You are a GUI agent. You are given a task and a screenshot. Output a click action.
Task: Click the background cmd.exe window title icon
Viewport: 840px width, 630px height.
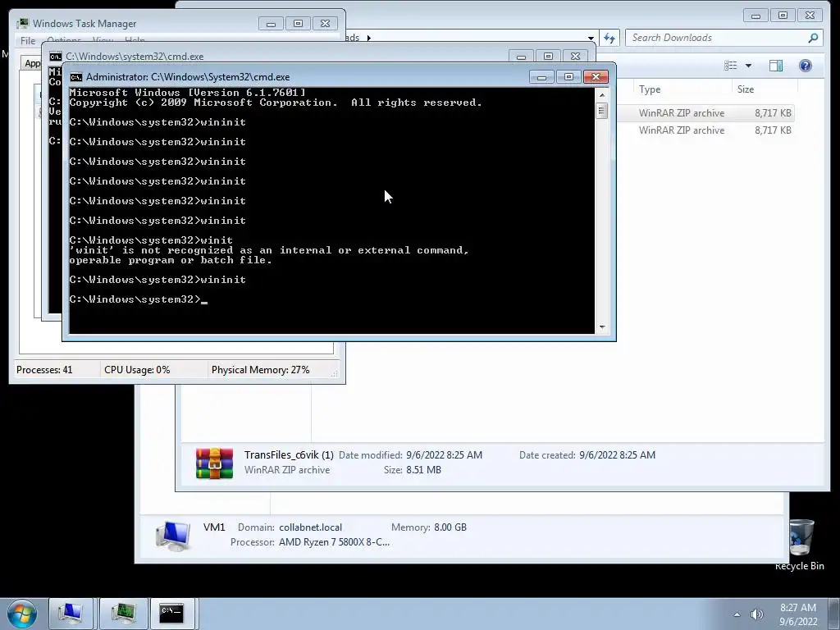55,57
